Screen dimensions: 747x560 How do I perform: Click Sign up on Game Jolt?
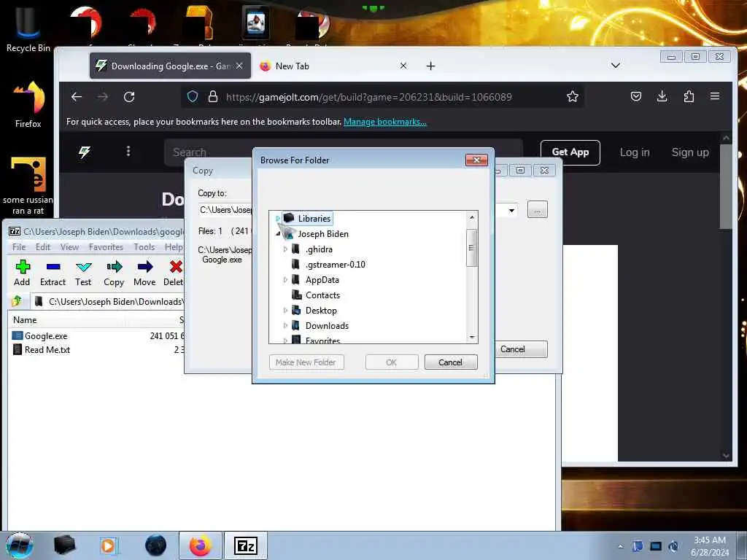690,152
